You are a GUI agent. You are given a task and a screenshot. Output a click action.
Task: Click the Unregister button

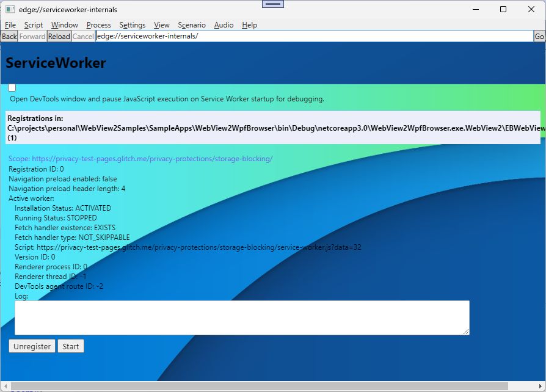(x=32, y=346)
